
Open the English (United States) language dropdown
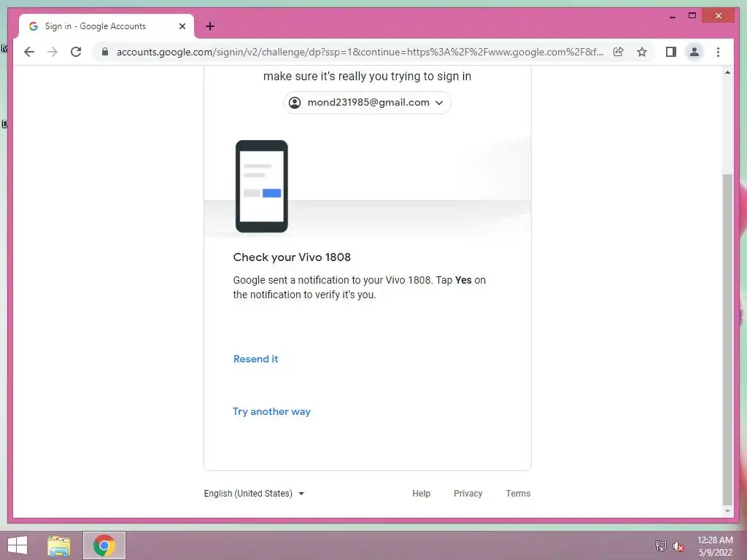[x=254, y=494]
